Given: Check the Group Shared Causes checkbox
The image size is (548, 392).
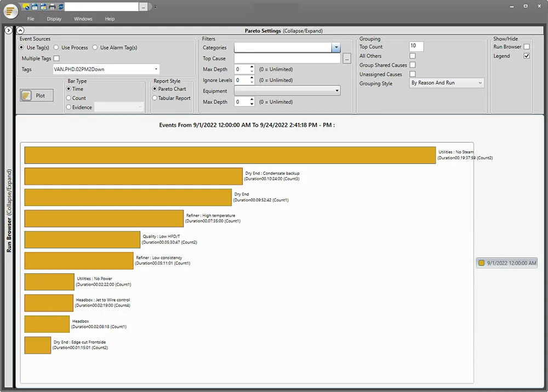Looking at the screenshot, I should [x=413, y=65].
